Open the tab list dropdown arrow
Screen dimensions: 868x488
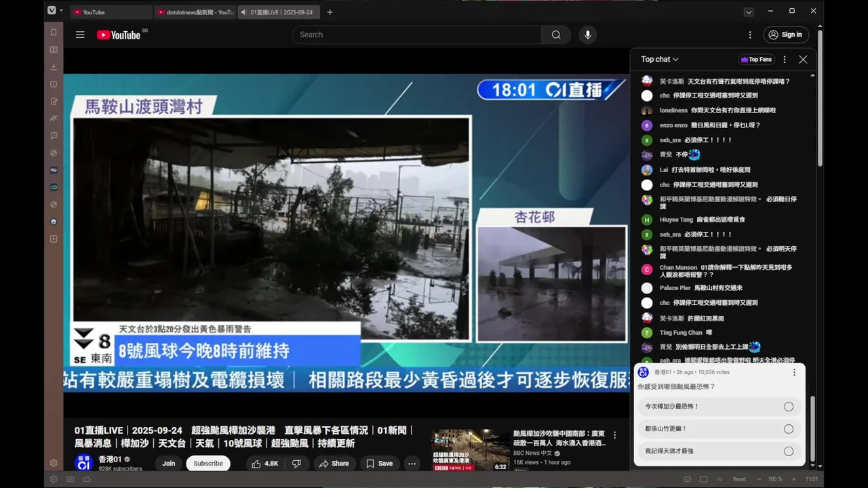click(x=749, y=12)
